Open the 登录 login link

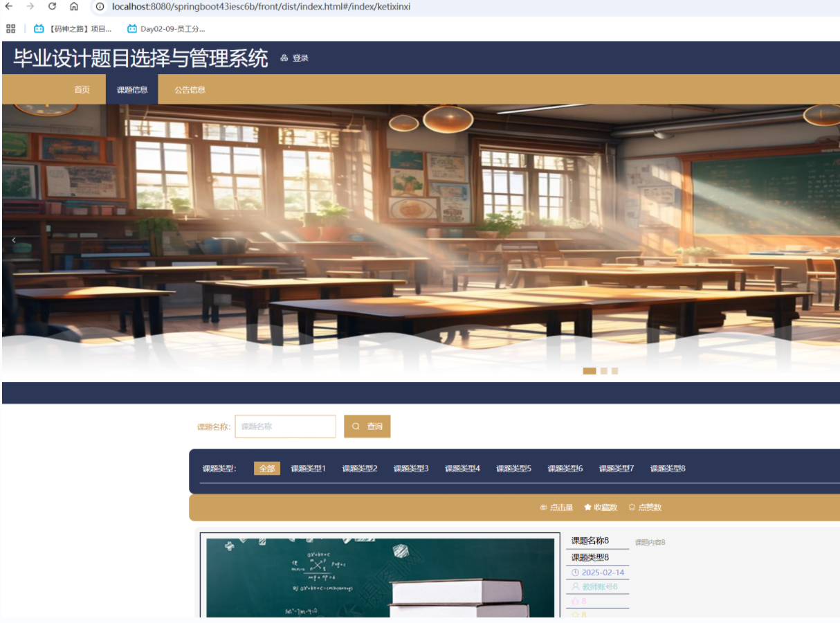tap(295, 58)
